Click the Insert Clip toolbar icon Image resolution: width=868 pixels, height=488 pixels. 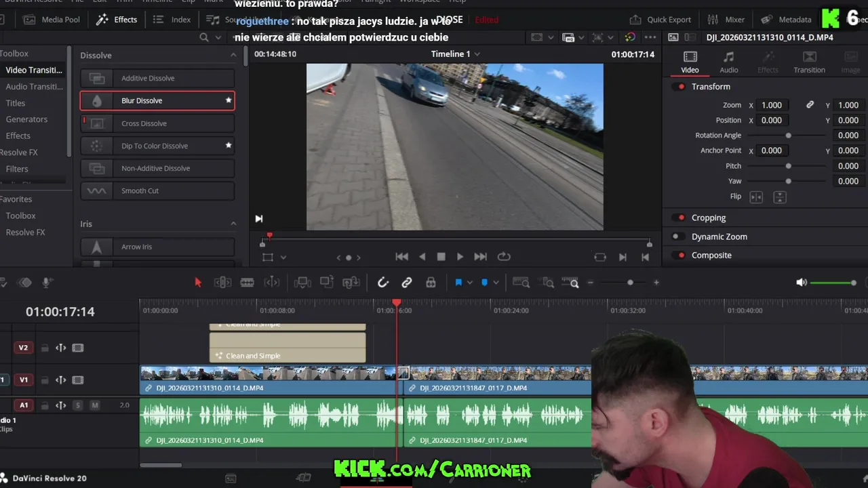(x=302, y=283)
